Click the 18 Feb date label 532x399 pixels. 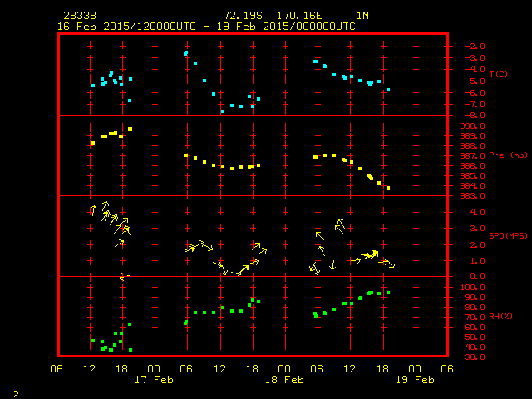284,380
